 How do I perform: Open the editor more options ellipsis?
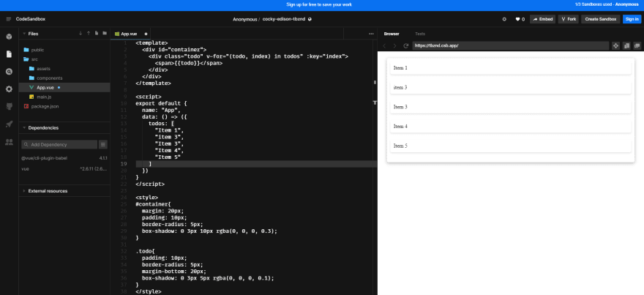(371, 34)
